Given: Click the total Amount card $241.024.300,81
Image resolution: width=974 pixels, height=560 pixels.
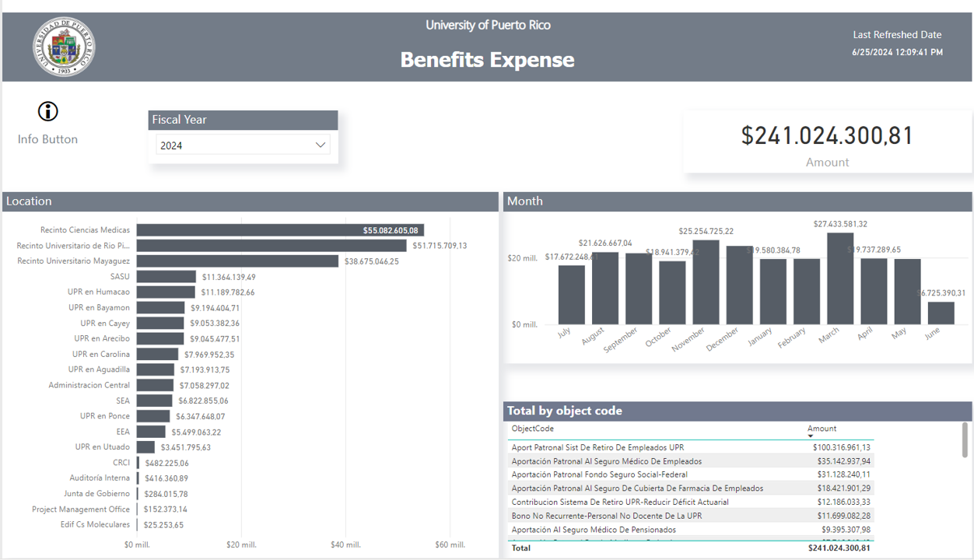Looking at the screenshot, I should [x=827, y=135].
